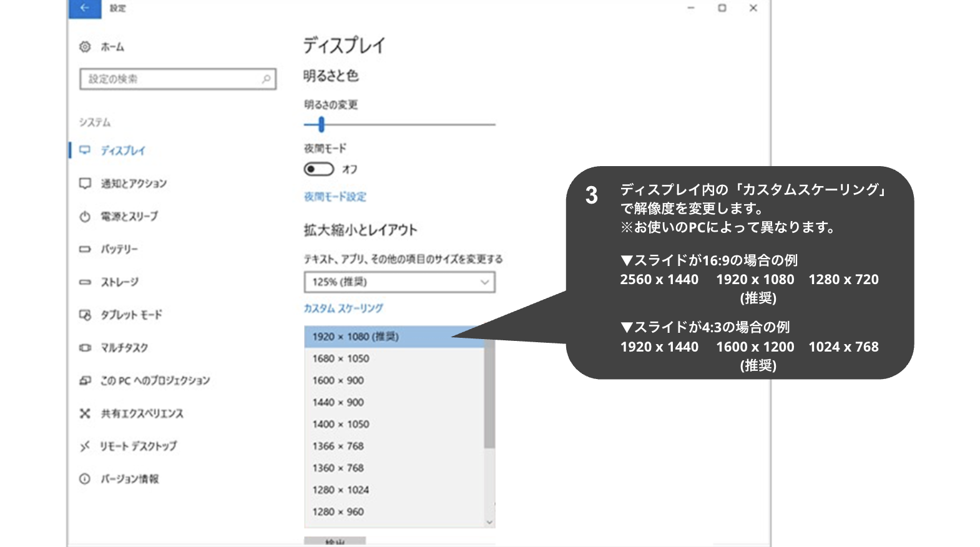
Task: Toggle the 夜間モード switch
Action: click(319, 169)
